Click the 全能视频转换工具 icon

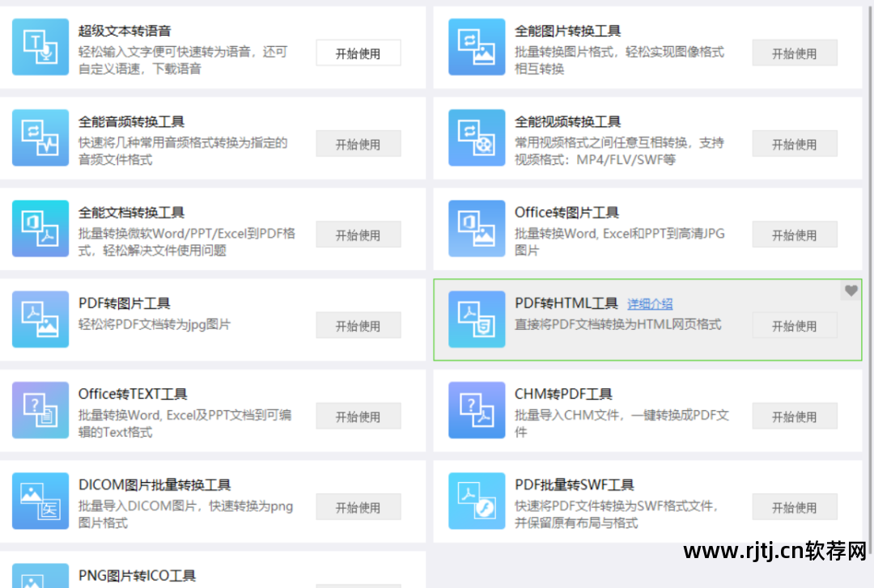pos(477,137)
